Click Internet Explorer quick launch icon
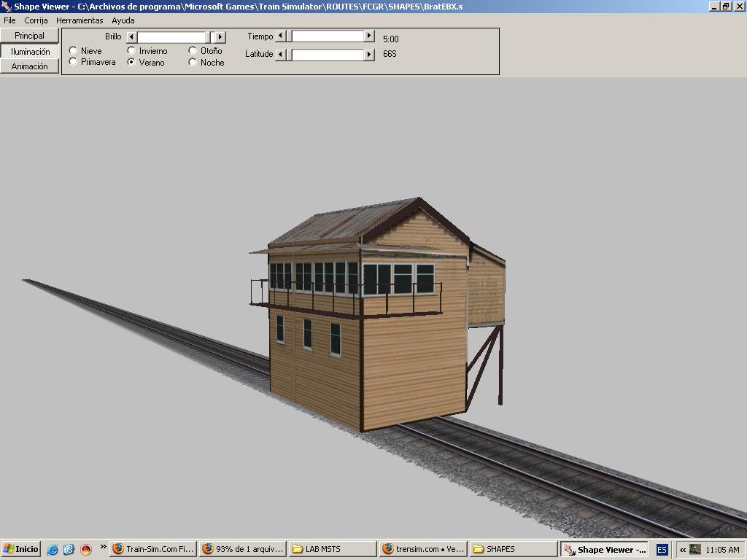The height and width of the screenshot is (560, 747). [x=53, y=550]
